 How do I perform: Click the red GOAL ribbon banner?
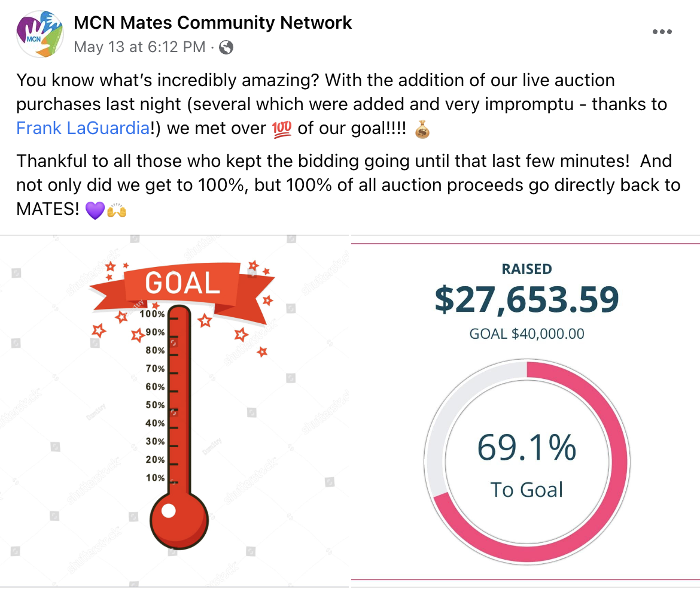click(182, 283)
